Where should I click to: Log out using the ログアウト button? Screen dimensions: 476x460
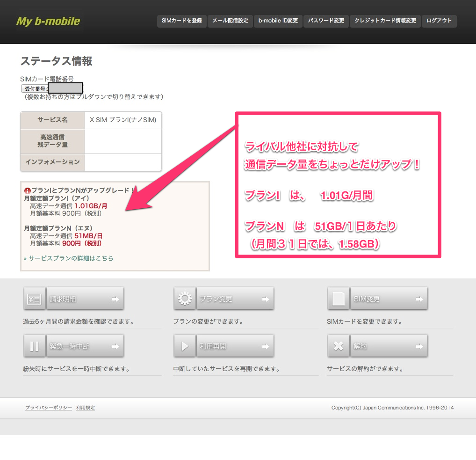click(439, 21)
